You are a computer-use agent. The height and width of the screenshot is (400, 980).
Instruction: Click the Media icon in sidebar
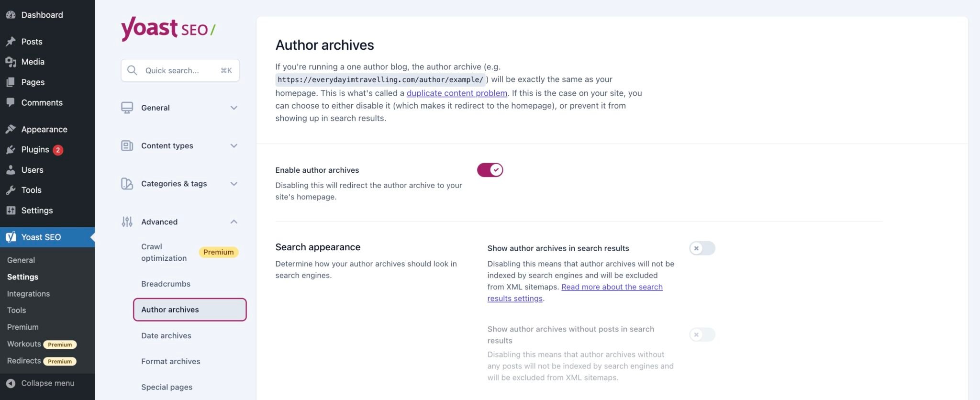click(x=11, y=62)
